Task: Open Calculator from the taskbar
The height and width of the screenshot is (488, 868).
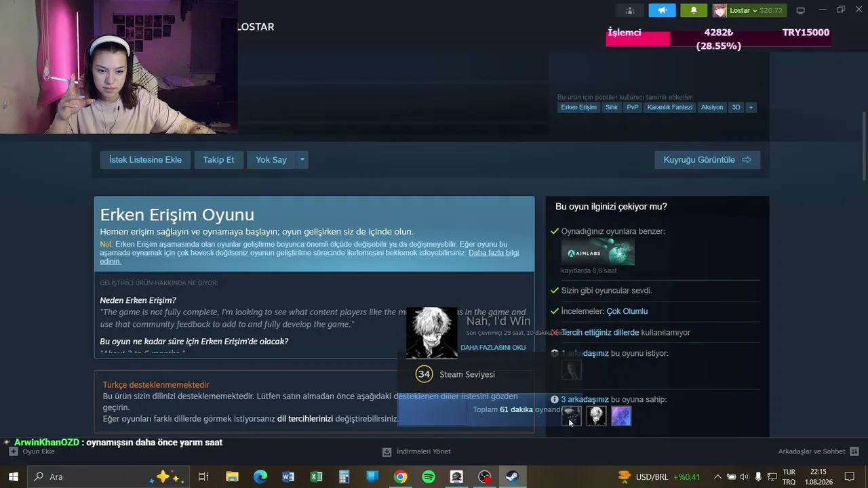Action: pos(344,476)
